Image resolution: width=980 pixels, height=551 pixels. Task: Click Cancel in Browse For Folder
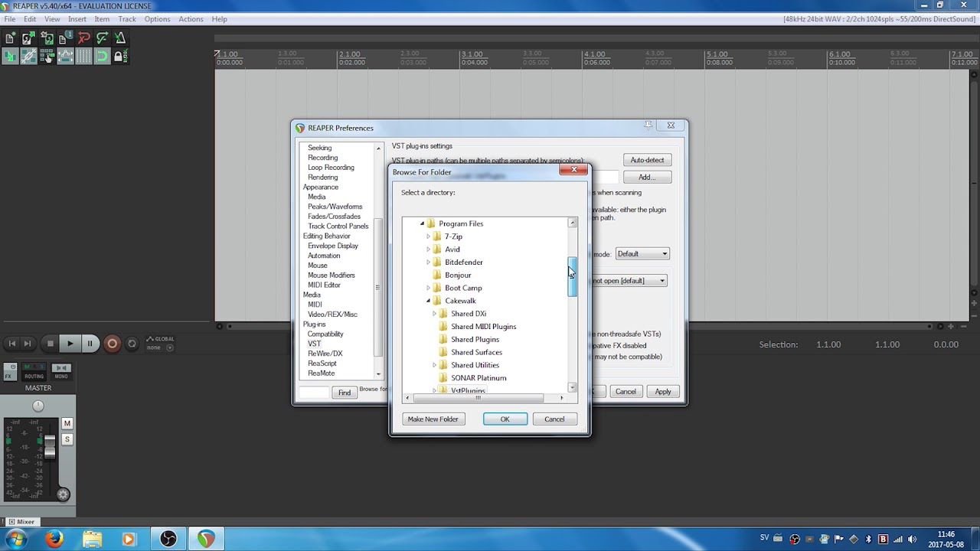click(554, 419)
